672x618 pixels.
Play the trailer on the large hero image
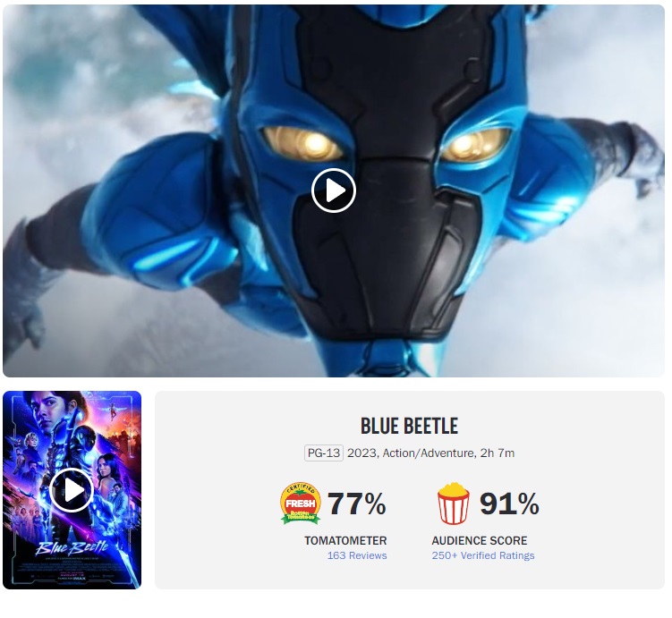pos(334,190)
